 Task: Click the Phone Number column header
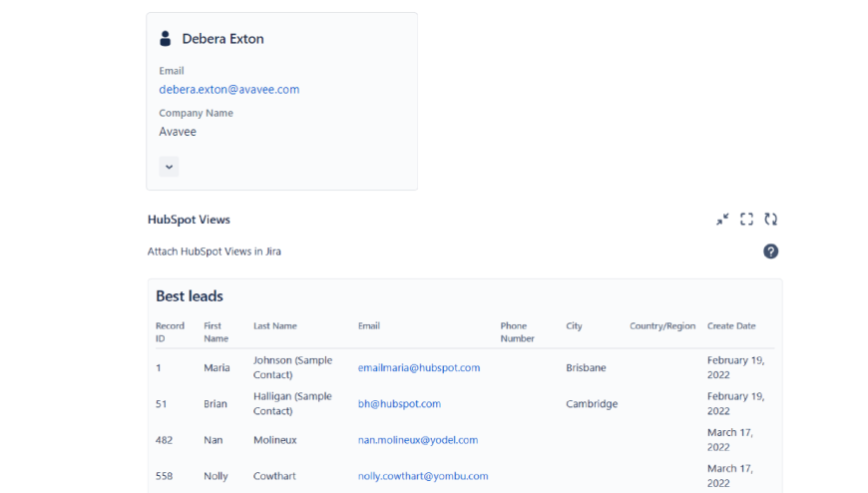517,332
